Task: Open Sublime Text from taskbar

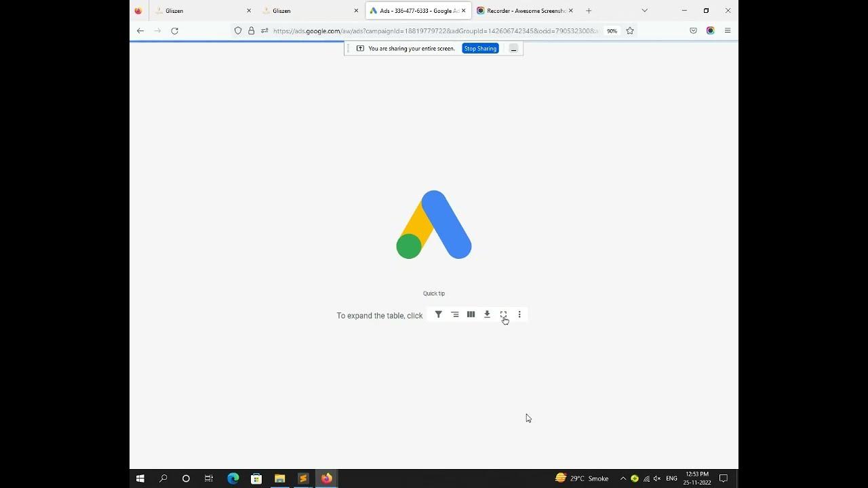Action: [x=303, y=479]
